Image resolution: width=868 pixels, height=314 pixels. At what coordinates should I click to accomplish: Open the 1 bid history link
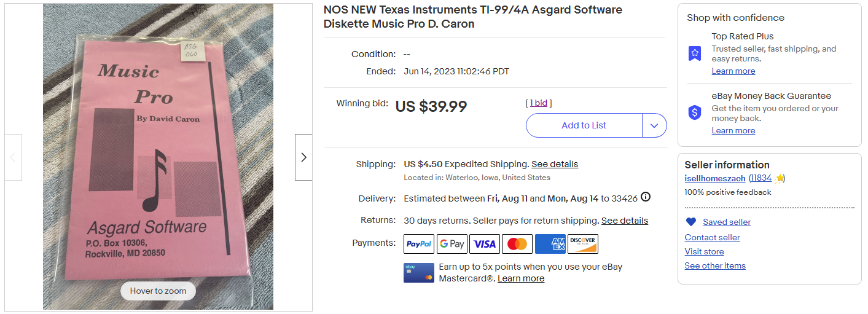coord(539,103)
